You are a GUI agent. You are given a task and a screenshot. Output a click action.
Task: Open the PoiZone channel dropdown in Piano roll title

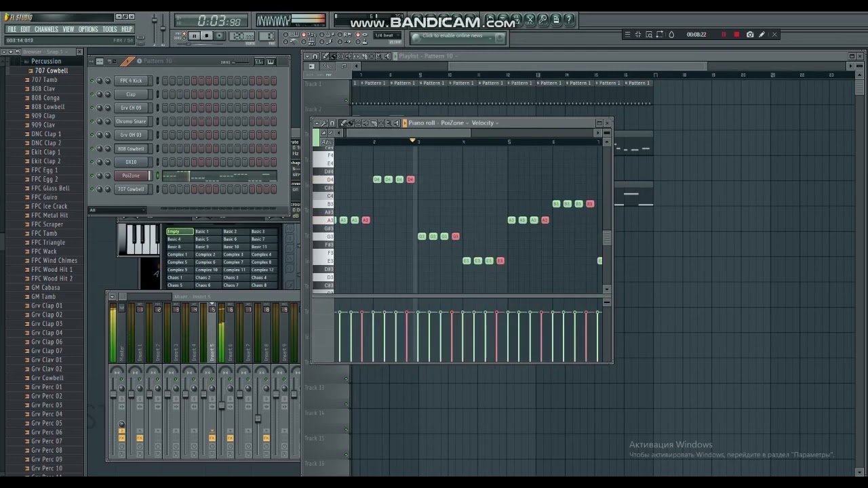tap(454, 123)
